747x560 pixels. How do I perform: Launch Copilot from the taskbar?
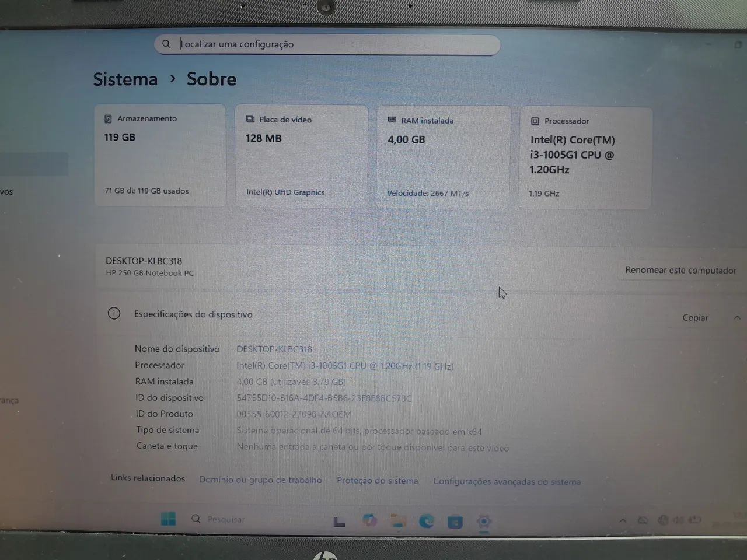(369, 520)
